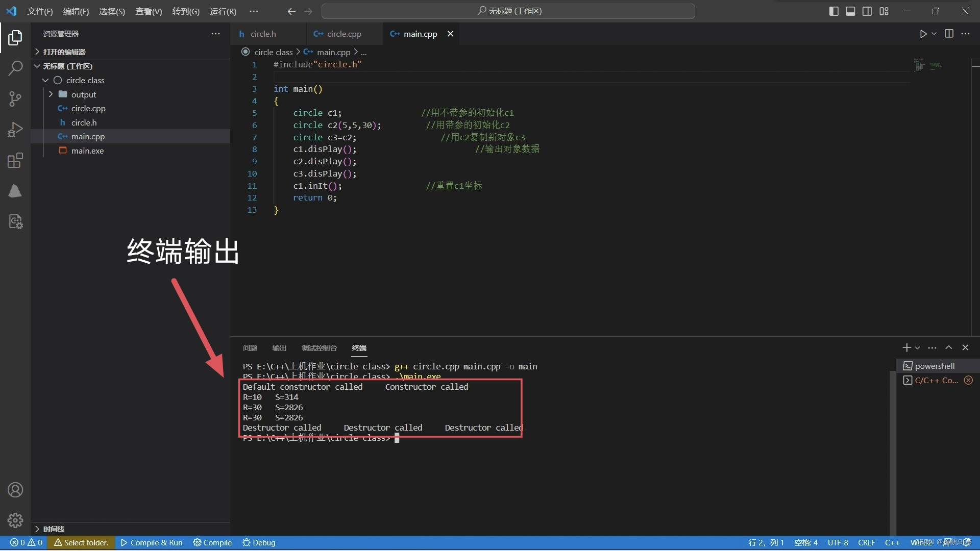Screen dimensions: 980x551
Task: Open the Source Control view
Action: click(15, 98)
